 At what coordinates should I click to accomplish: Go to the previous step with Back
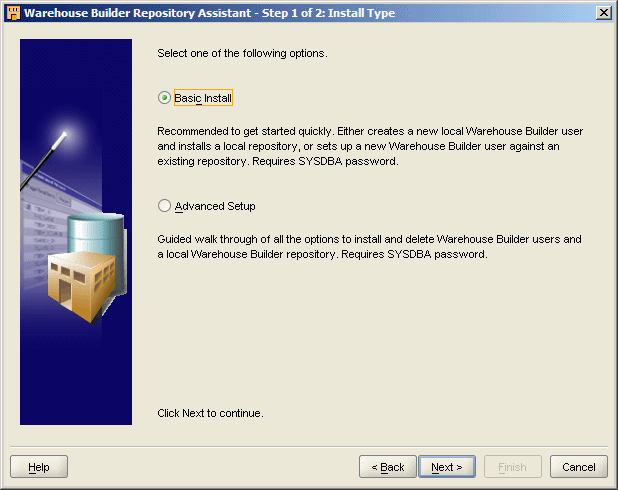point(388,467)
